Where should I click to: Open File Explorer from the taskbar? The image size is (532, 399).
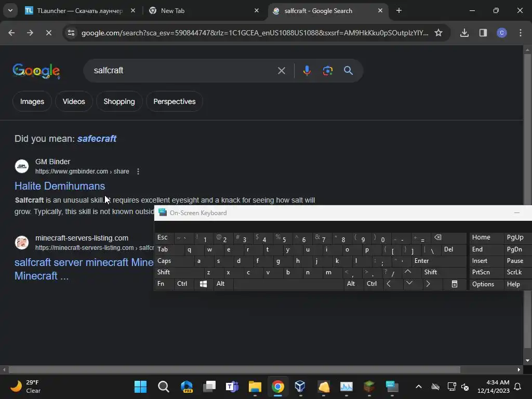click(x=255, y=387)
